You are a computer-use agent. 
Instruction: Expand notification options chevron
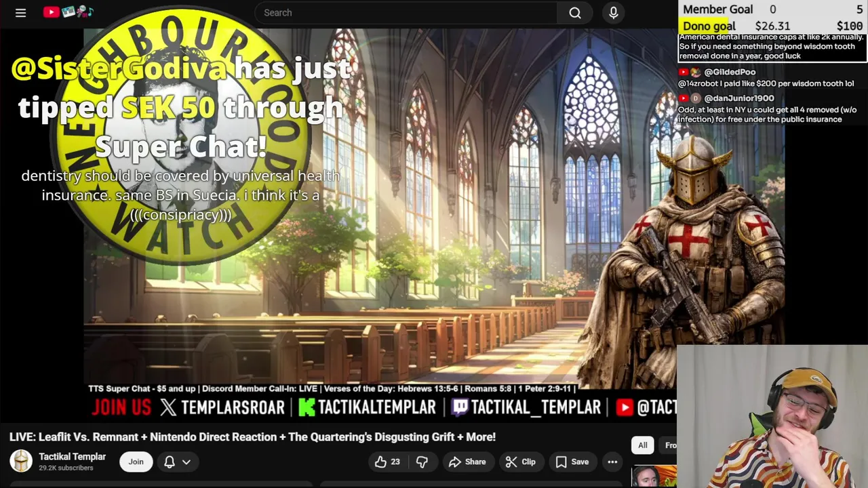pyautogui.click(x=186, y=462)
